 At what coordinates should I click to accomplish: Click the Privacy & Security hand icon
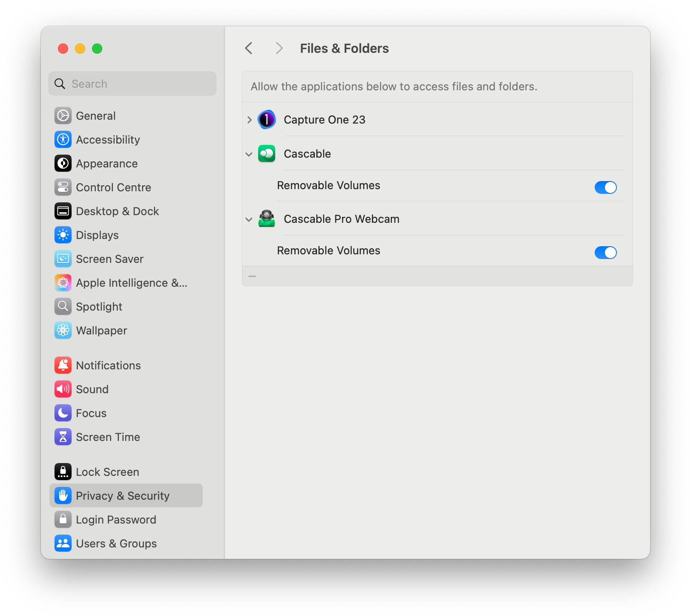[x=63, y=496]
